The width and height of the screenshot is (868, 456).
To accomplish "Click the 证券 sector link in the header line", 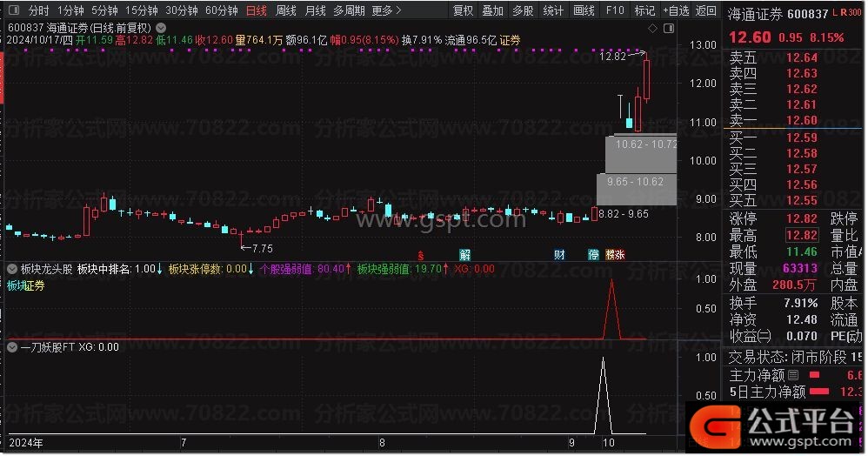I will pyautogui.click(x=510, y=40).
